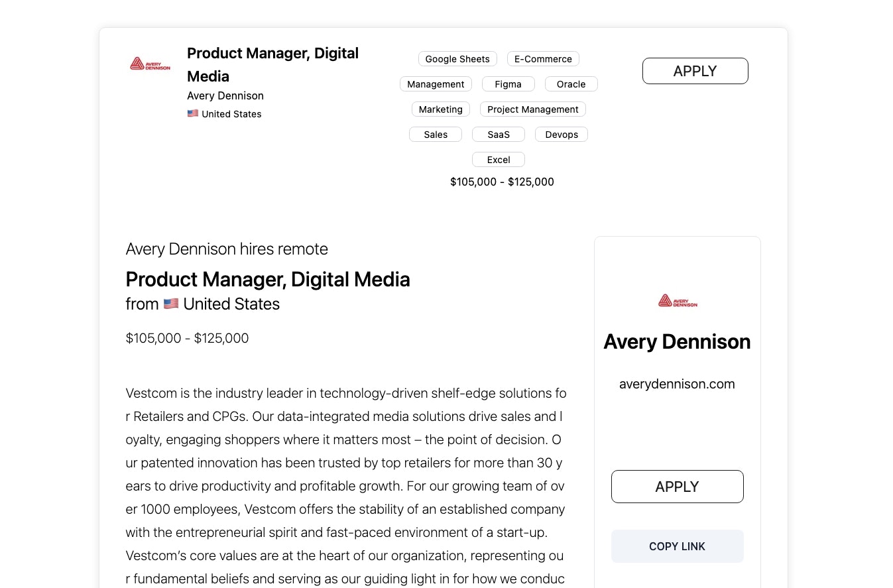The image size is (893, 588).
Task: Click the large Avery Dennison name in sidebar
Action: (x=677, y=341)
